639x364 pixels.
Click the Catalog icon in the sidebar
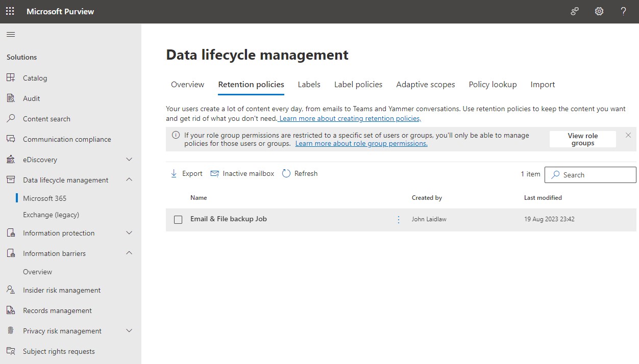point(11,77)
